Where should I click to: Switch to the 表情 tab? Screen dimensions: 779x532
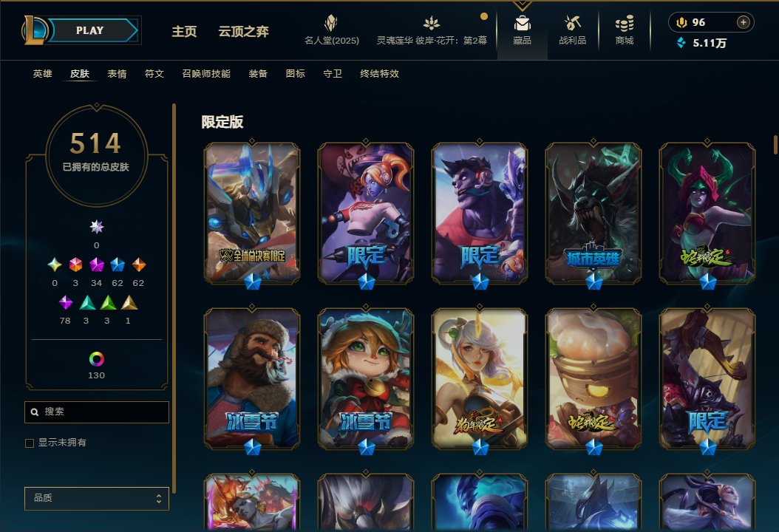[x=117, y=74]
